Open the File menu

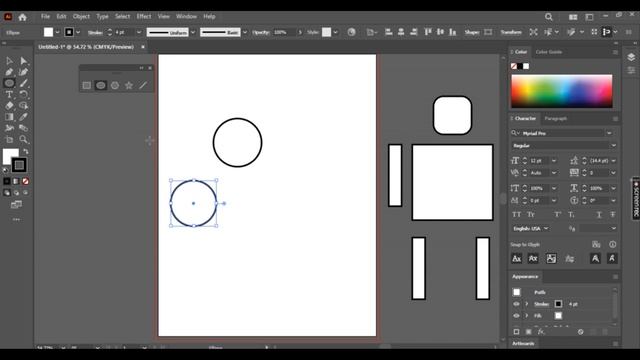click(x=45, y=17)
